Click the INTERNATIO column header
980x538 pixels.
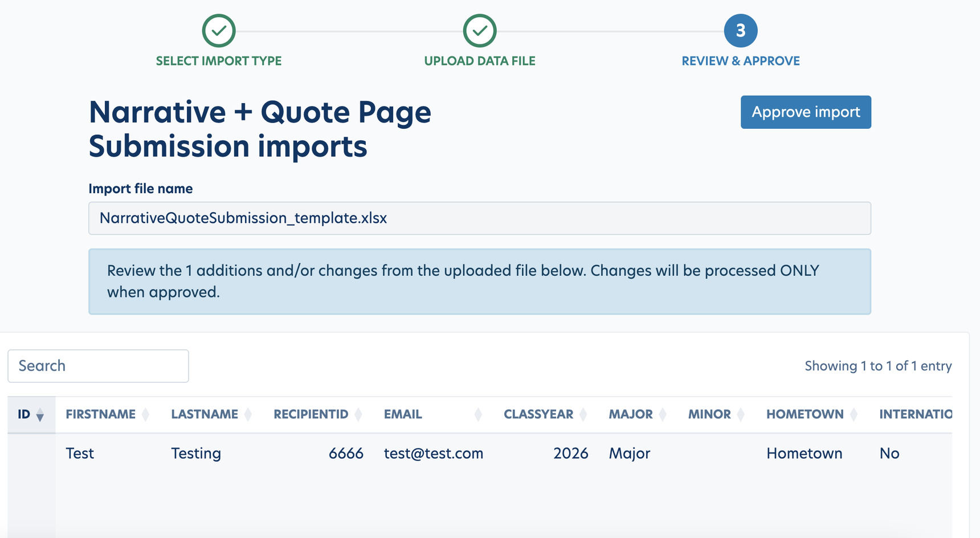coord(915,414)
